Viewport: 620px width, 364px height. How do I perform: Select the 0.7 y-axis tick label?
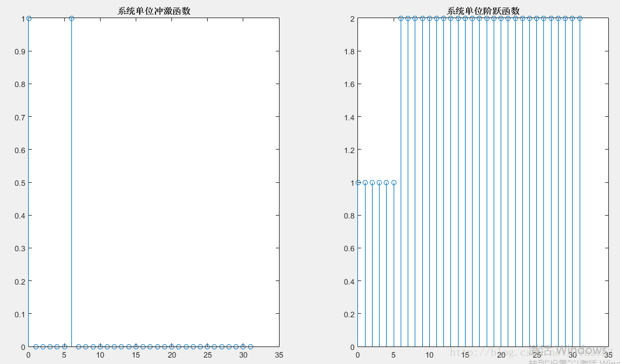point(20,117)
